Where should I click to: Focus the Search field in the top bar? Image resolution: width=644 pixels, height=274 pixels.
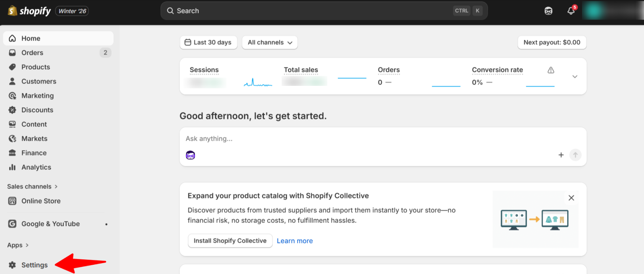[324, 11]
